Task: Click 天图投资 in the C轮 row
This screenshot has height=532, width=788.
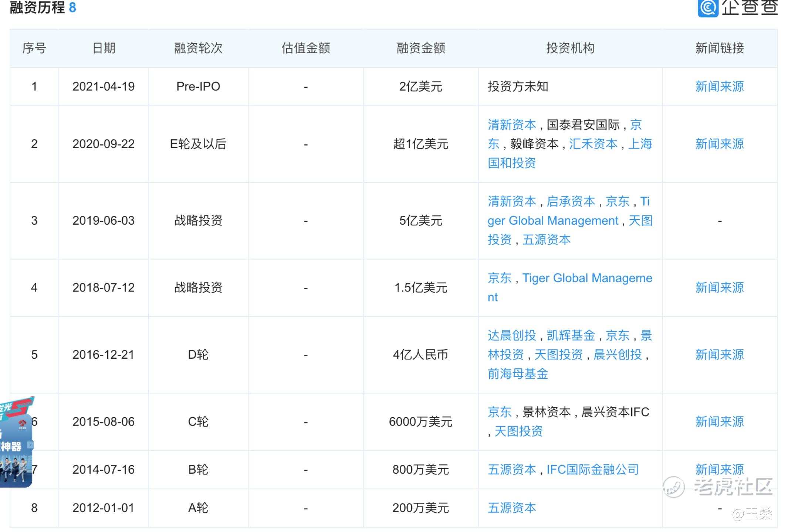Action: (518, 431)
